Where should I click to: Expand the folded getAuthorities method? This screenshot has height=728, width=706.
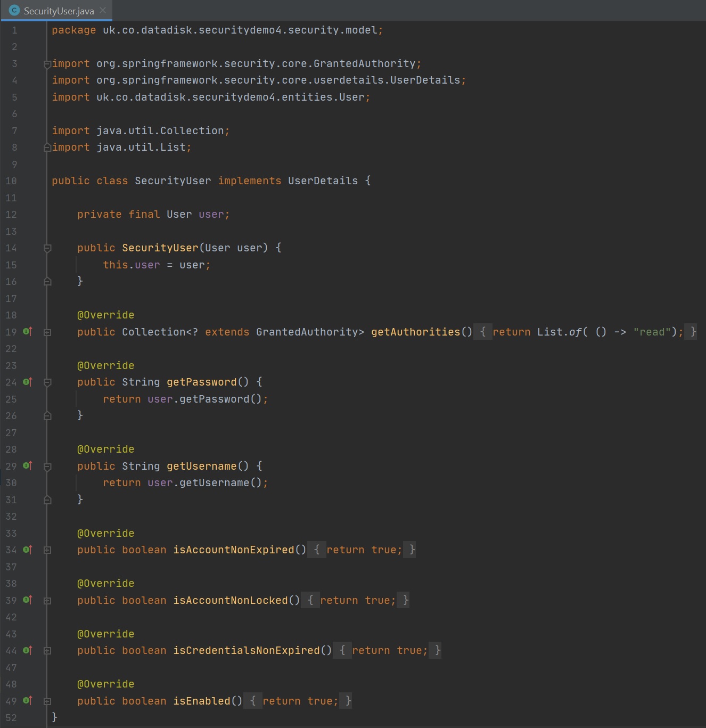tap(47, 332)
